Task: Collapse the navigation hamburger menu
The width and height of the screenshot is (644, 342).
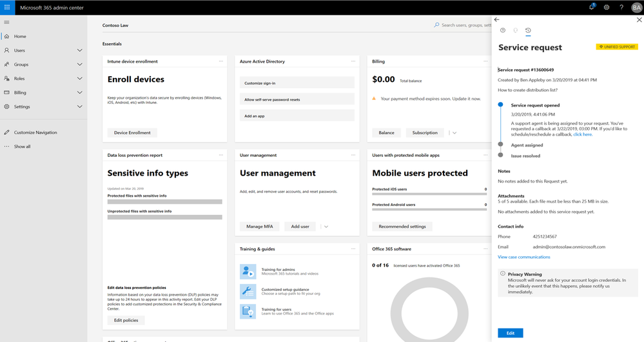Action: click(x=6, y=22)
